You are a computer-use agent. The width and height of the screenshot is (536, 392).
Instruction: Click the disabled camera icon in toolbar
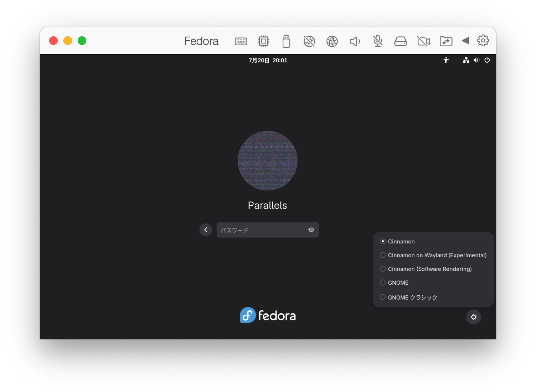pyautogui.click(x=423, y=41)
